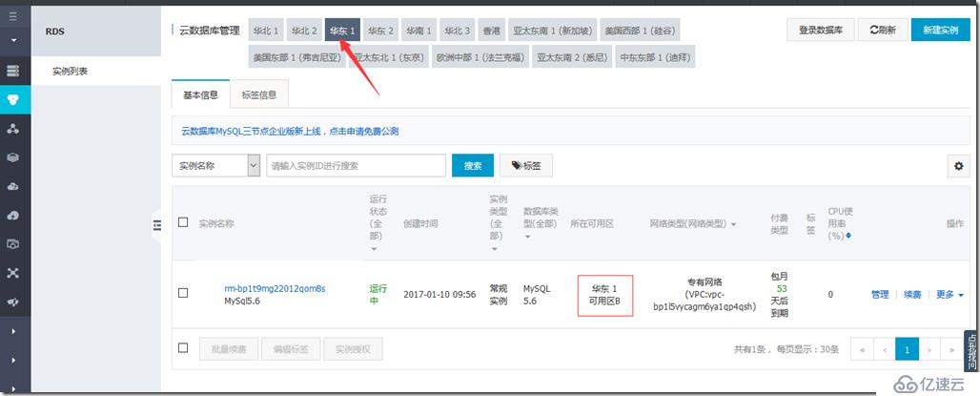Click the storage box sidebar icon
This screenshot has width=980, height=396.
pos(12,157)
